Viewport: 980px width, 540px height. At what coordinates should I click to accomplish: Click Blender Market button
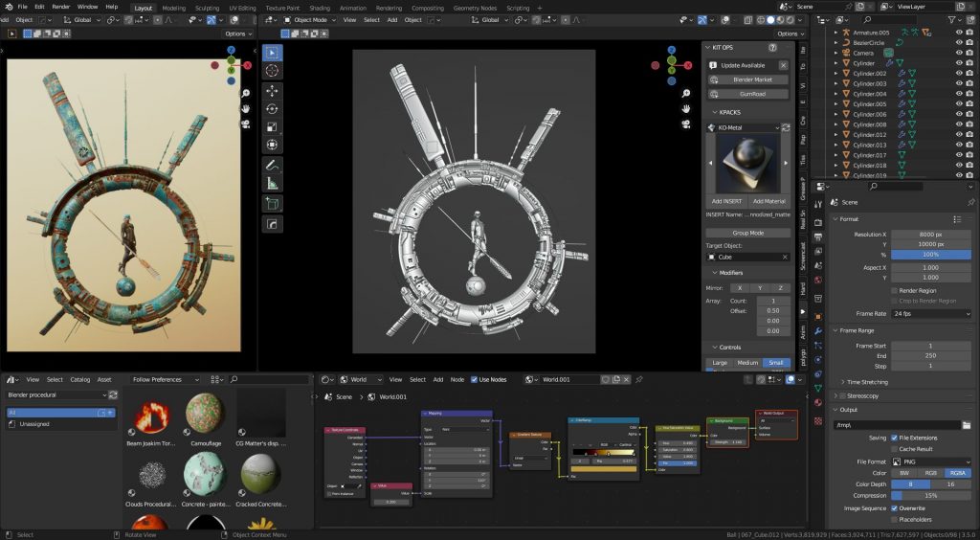pos(748,80)
